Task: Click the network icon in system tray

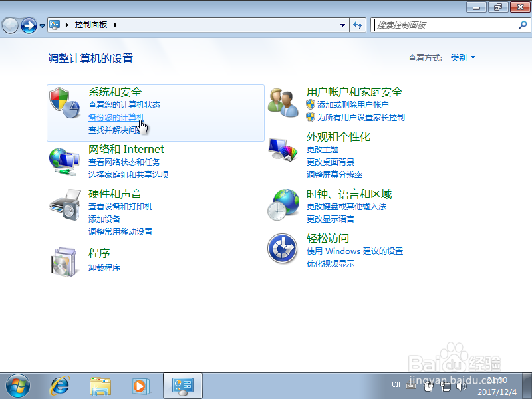Action: 446,386
